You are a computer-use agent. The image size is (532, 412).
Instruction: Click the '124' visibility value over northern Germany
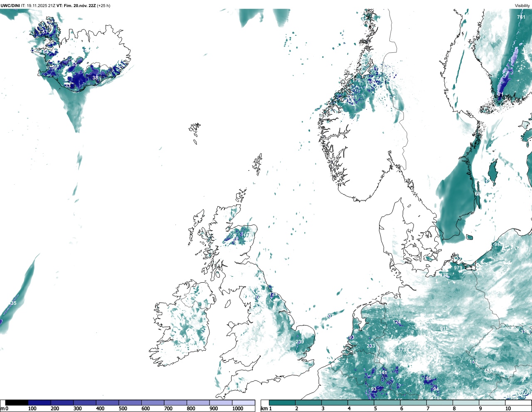coord(397,322)
